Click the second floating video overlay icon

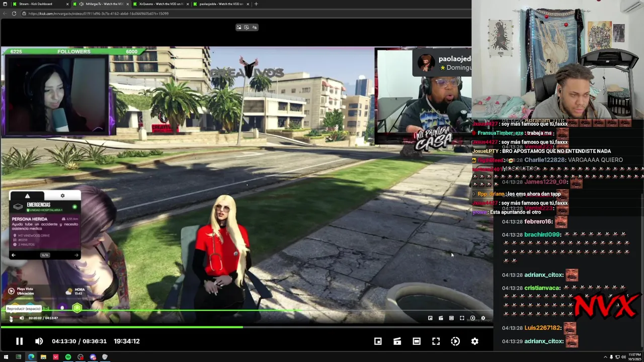[247, 27]
